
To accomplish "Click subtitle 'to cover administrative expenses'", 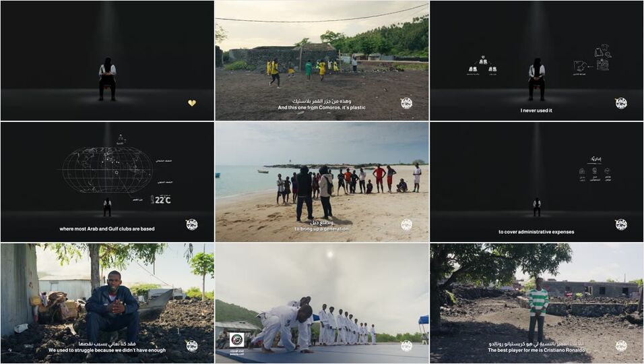I will pos(536,232).
